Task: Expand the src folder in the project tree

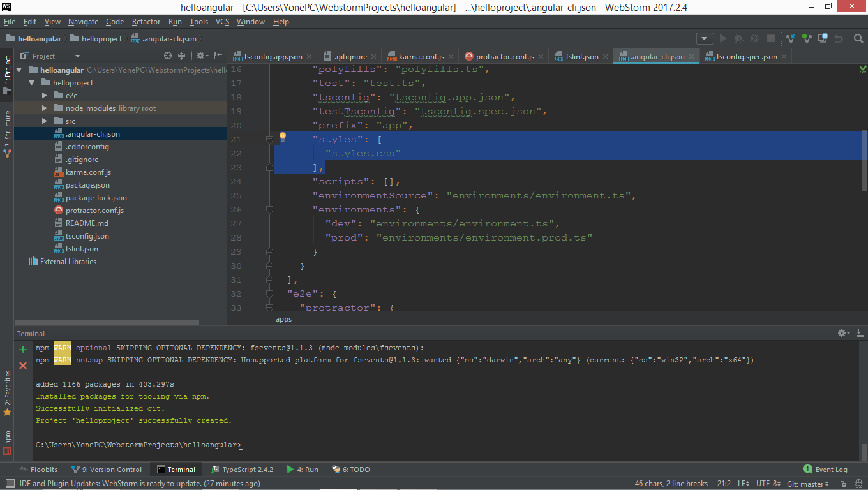Action: (x=43, y=121)
